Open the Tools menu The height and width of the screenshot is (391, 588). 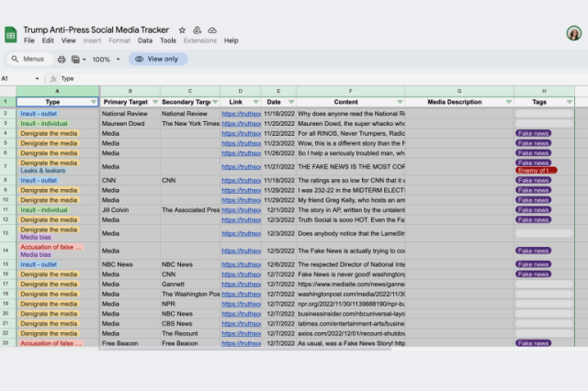click(168, 41)
